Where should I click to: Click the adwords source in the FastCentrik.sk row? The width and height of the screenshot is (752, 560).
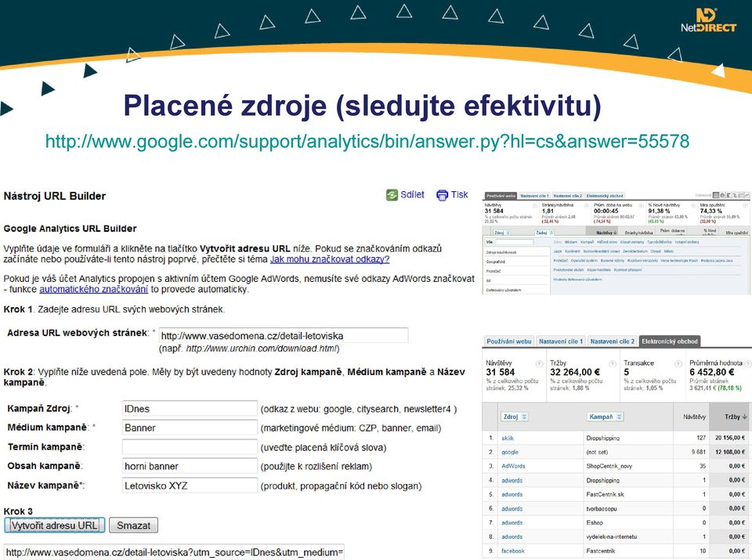click(x=512, y=494)
